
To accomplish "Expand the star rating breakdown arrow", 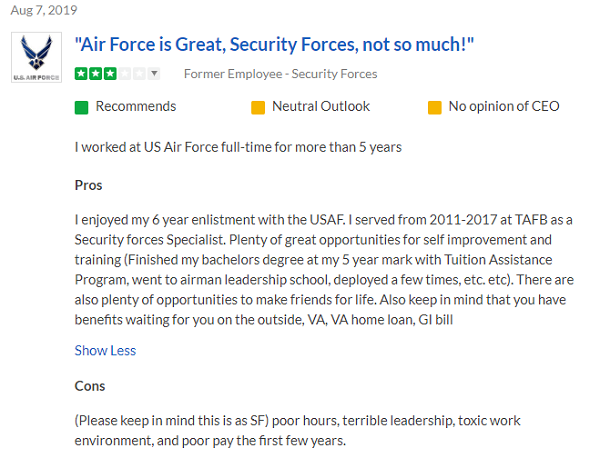I will coord(153,74).
